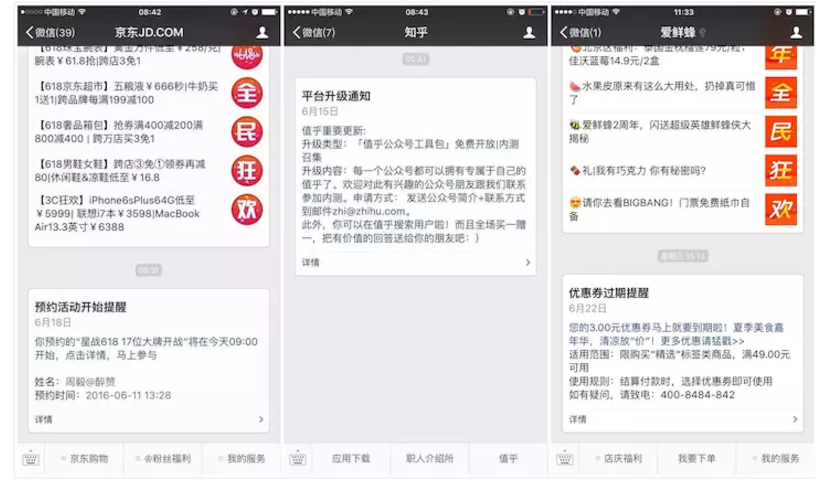Switch to keyboard input in the 京东JD.COM chat

click(x=31, y=459)
